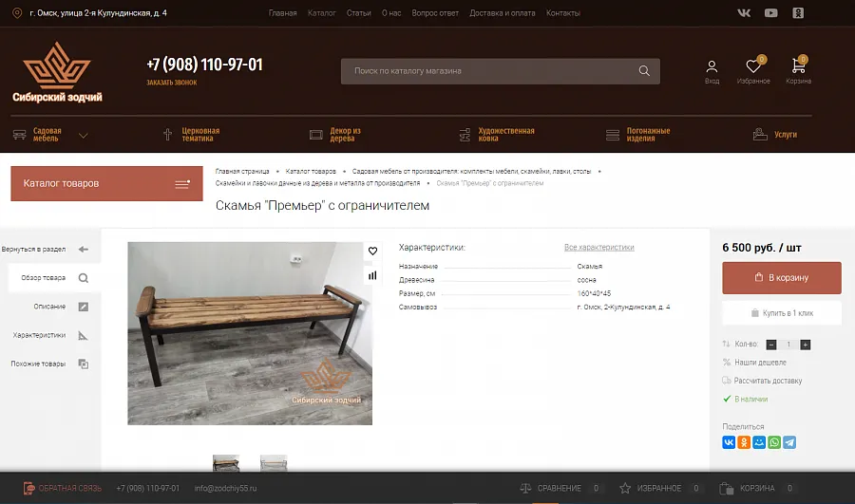Click the info@zodchiy55.ru email
The image size is (855, 504).
(225, 488)
